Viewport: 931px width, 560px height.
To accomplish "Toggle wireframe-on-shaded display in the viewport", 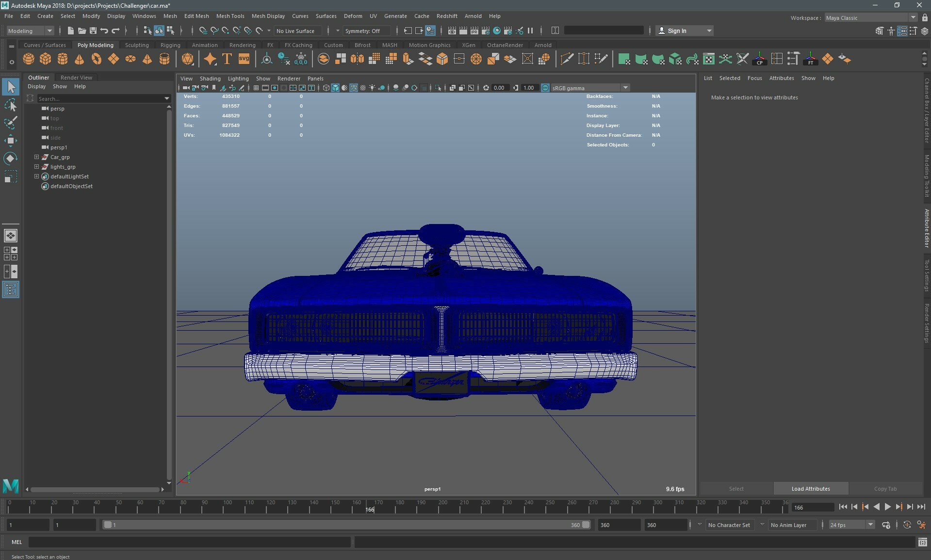I will tap(354, 88).
